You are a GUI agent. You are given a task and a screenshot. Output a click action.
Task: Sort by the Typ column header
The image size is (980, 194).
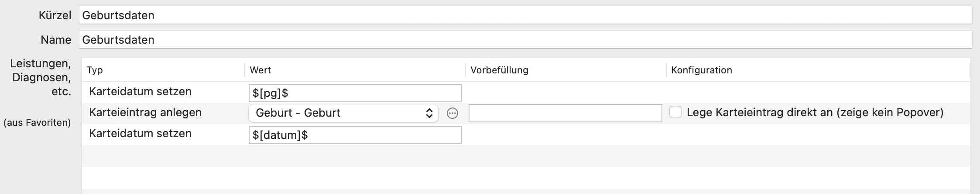click(x=163, y=70)
